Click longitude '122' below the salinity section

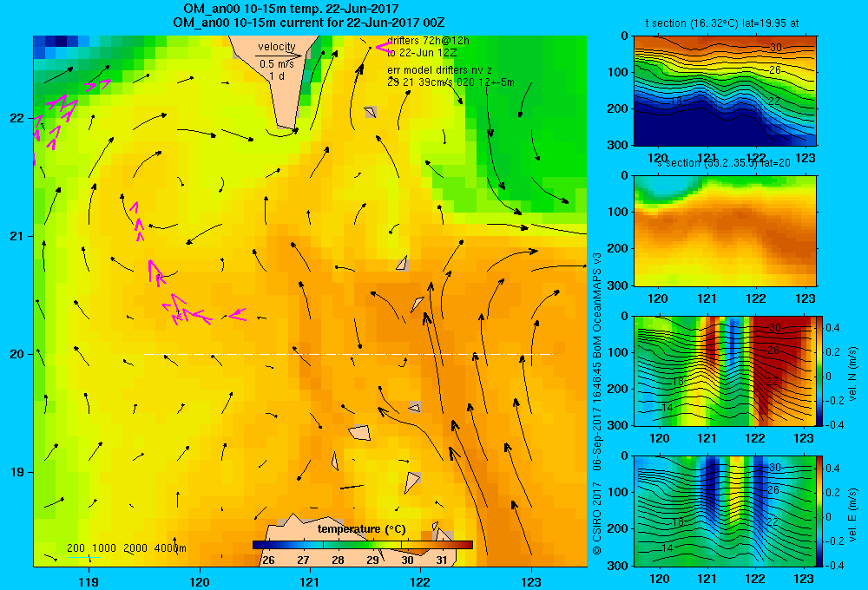click(756, 298)
